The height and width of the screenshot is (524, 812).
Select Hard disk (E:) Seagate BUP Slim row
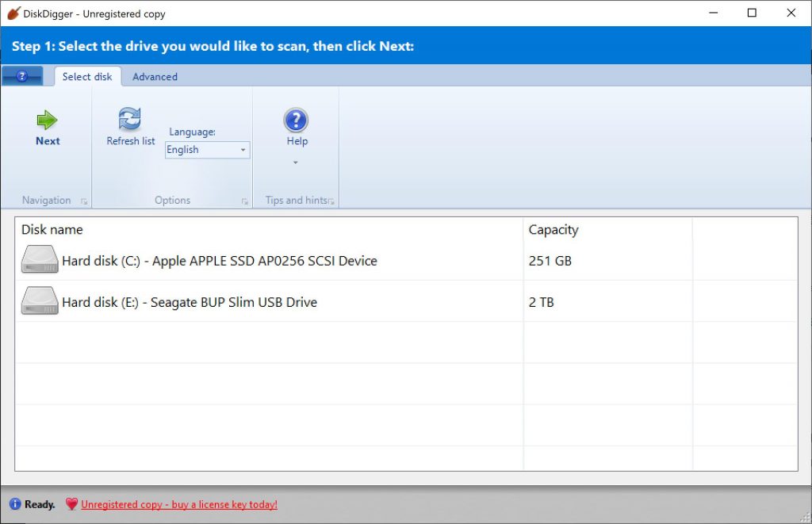point(407,301)
